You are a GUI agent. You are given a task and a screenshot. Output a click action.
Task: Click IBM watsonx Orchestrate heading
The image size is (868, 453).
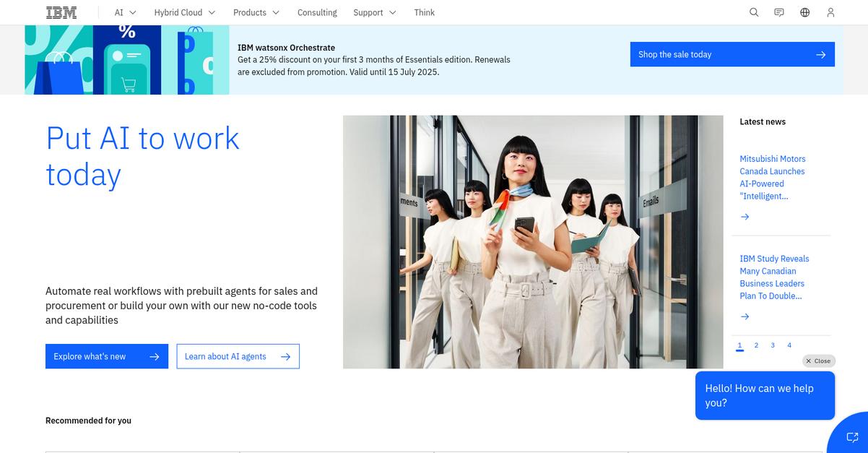286,48
